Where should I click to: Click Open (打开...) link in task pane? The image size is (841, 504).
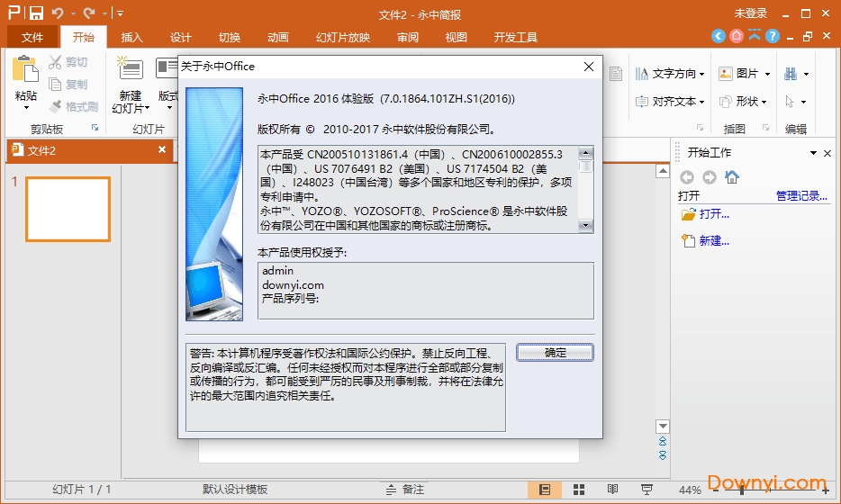click(x=714, y=214)
